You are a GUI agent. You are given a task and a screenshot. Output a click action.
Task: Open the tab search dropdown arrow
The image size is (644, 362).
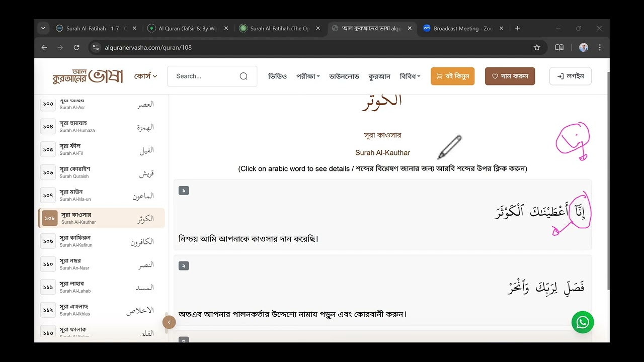pos(43,28)
